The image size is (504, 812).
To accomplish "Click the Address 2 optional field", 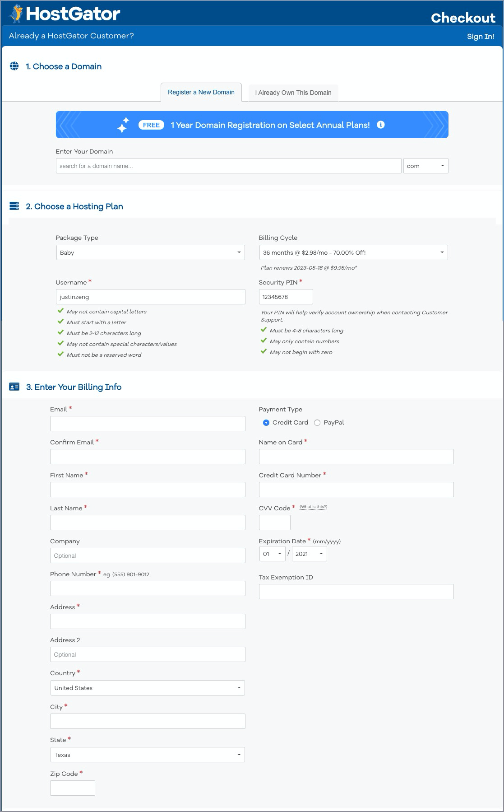I will coord(148,654).
